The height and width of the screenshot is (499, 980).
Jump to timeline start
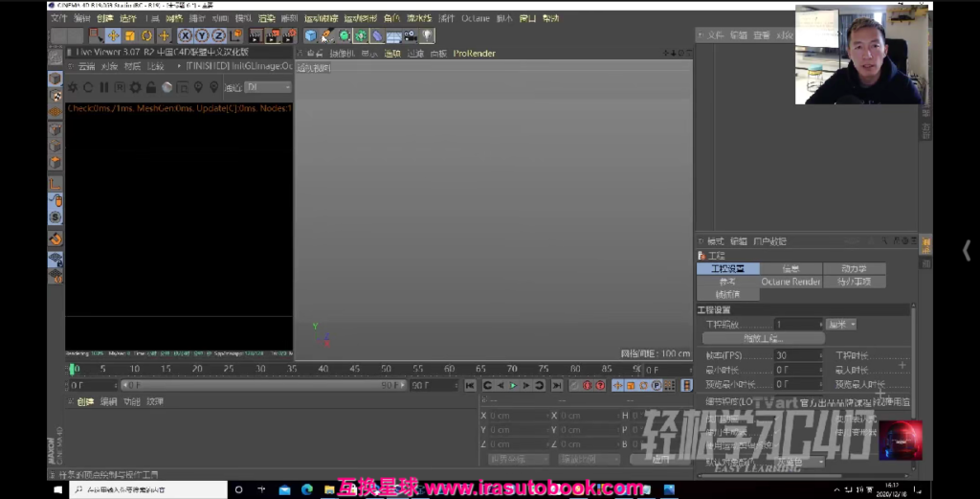coord(470,386)
